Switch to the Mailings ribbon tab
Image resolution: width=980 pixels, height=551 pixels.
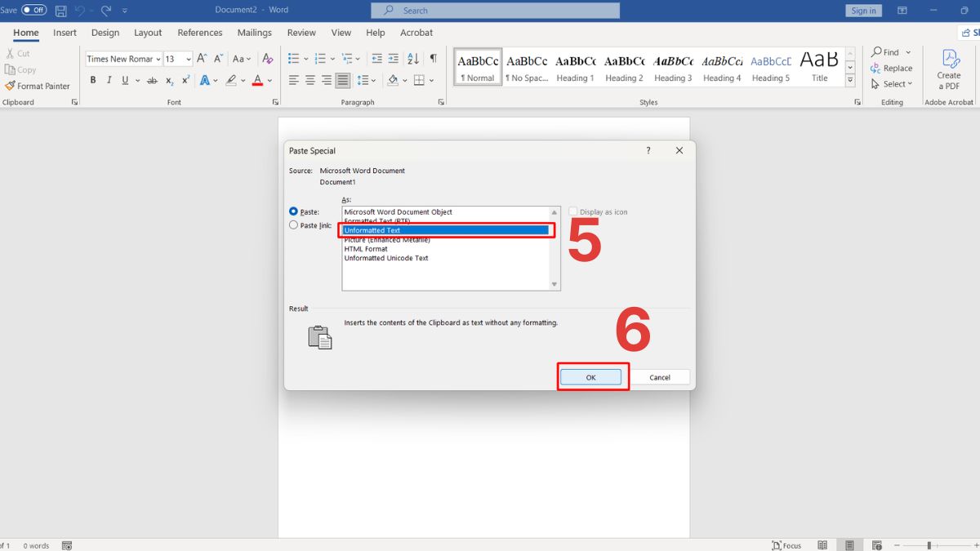click(x=254, y=33)
